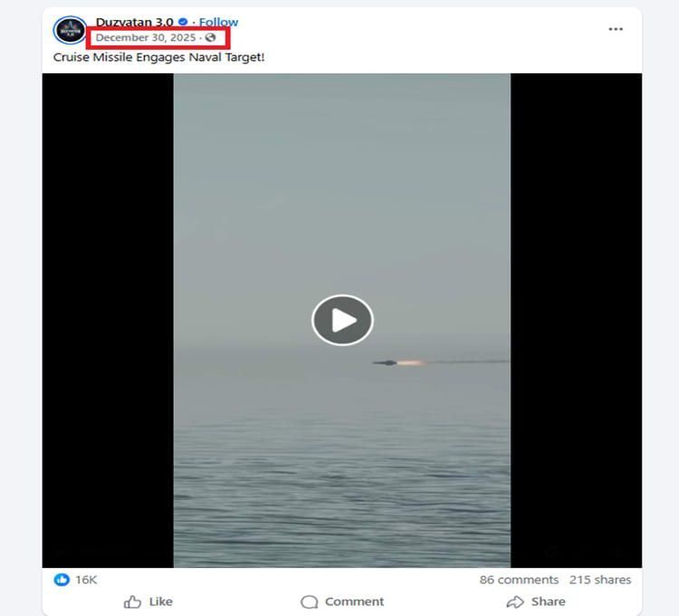Open the three-dot post options menu
The width and height of the screenshot is (679, 616).
point(616,29)
